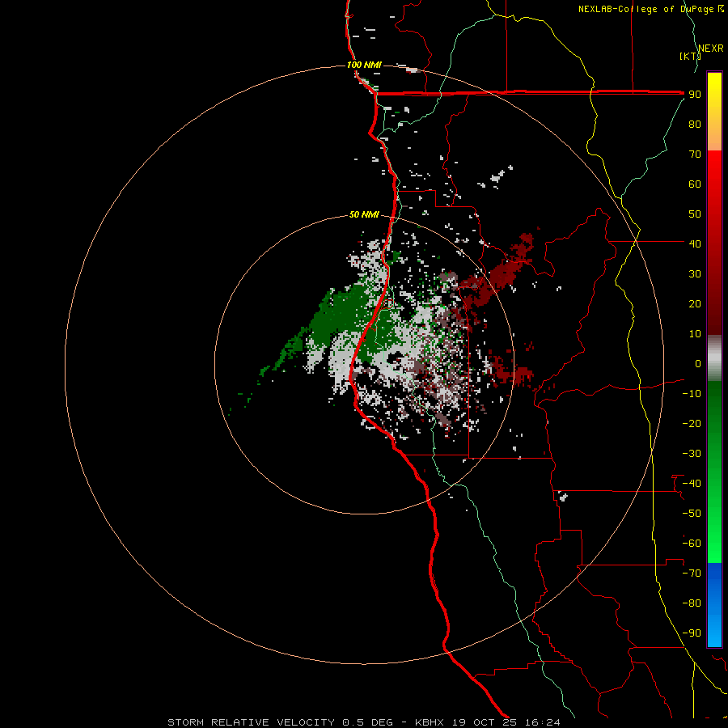Select the -60 value on velocity scale
This screenshot has width=728, height=728.
pyautogui.click(x=692, y=544)
